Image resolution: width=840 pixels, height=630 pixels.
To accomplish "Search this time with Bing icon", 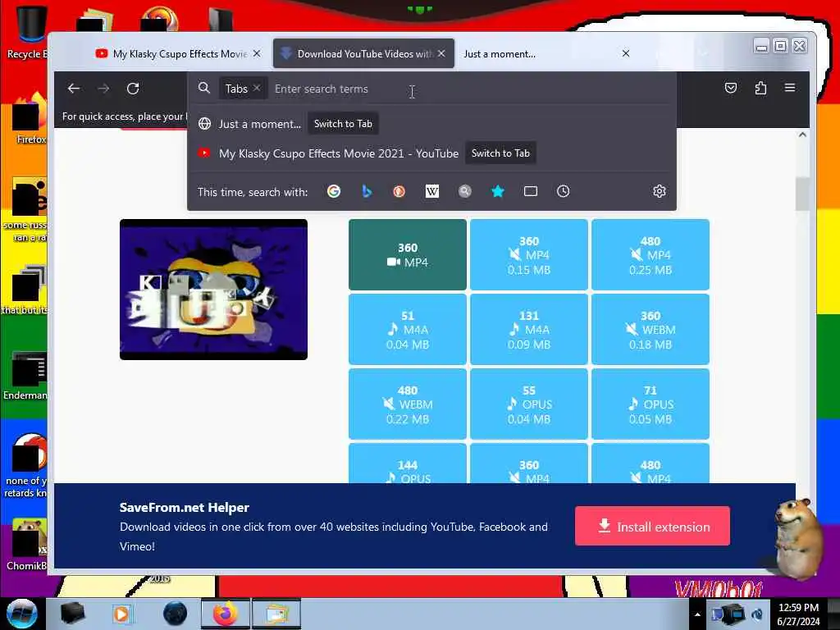I will point(367,191).
